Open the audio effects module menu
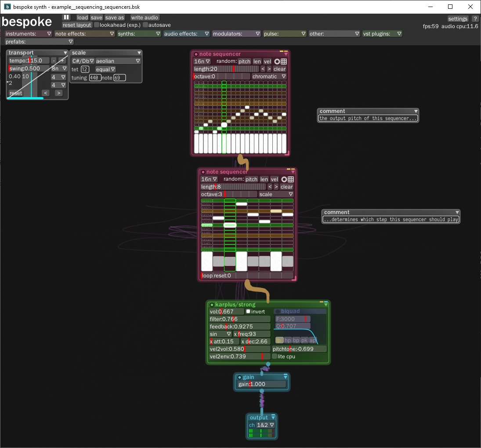Screen dimensions: 481x448 [187, 34]
